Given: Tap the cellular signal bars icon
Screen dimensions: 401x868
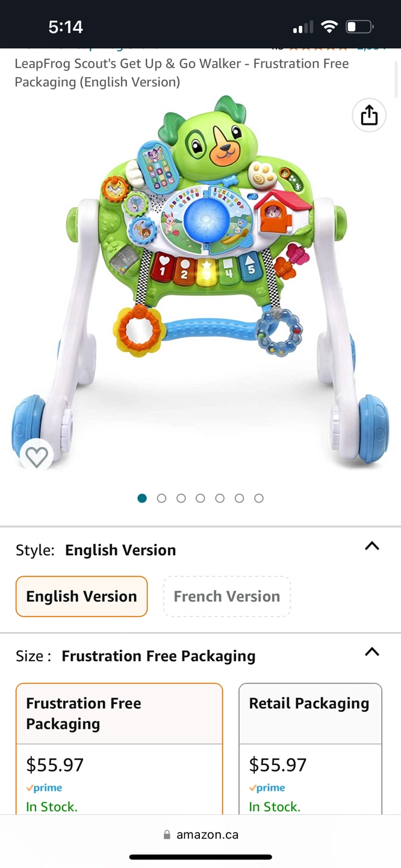Looking at the screenshot, I should pyautogui.click(x=303, y=27).
